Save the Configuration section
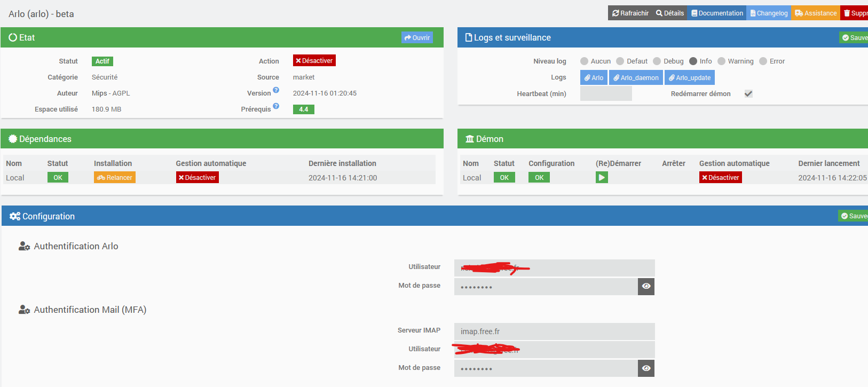Image resolution: width=868 pixels, height=387 pixels. click(853, 216)
